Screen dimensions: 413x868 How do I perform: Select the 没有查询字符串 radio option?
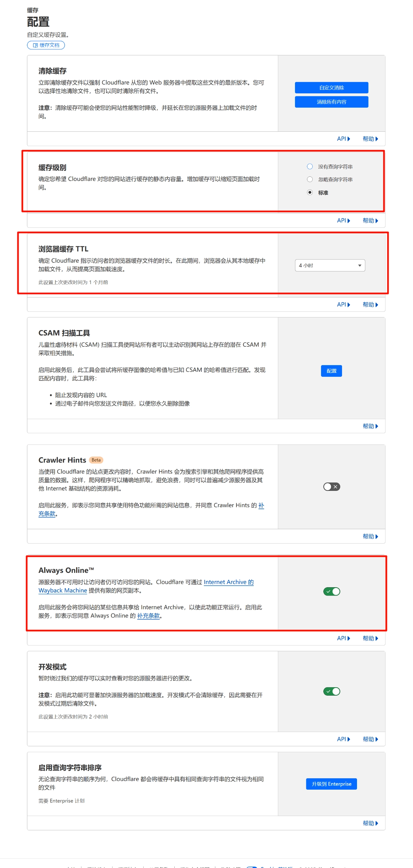click(x=310, y=166)
